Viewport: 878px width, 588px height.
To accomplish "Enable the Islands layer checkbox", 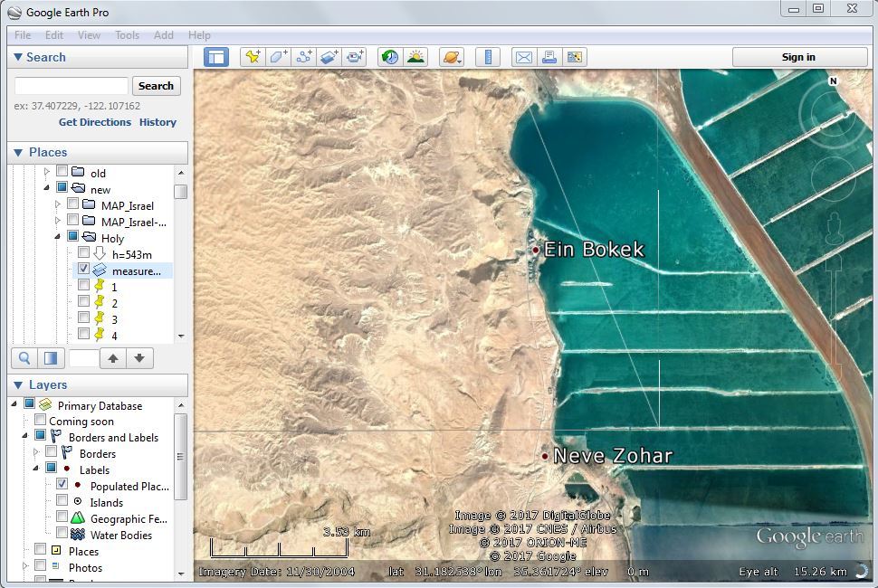I will 62,499.
